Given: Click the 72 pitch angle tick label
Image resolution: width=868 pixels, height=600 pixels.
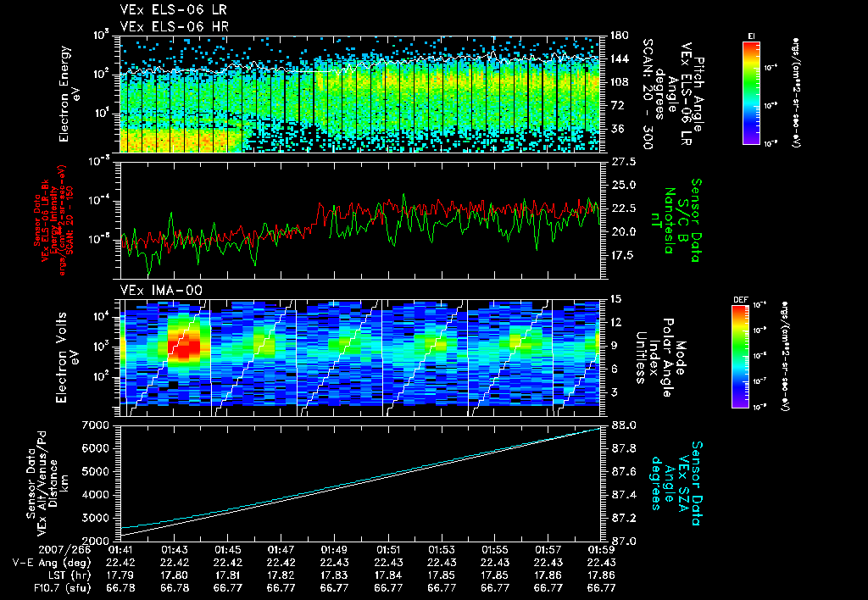Looking at the screenshot, I should tap(618, 105).
